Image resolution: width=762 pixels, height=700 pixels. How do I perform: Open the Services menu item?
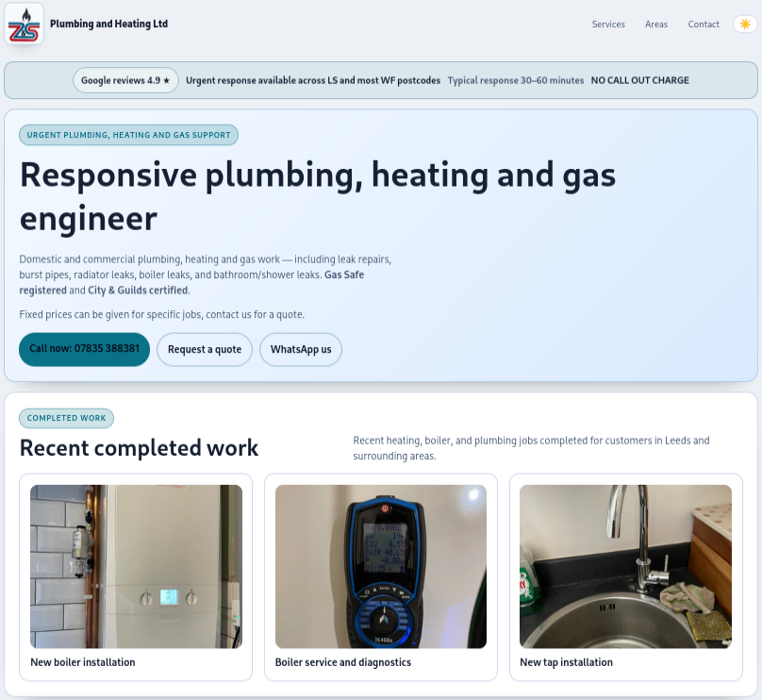coord(608,25)
